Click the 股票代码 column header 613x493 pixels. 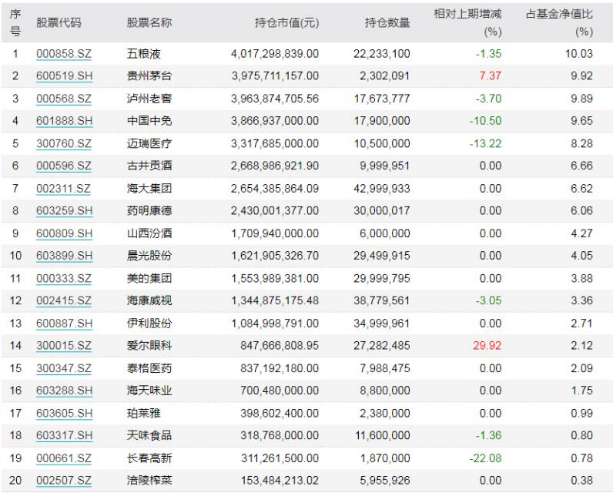point(59,21)
